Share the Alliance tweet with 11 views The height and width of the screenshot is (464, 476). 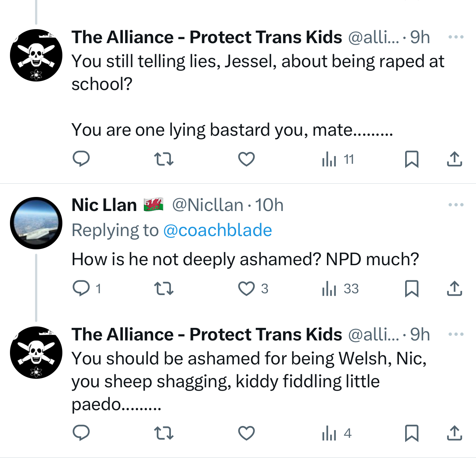pyautogui.click(x=454, y=159)
